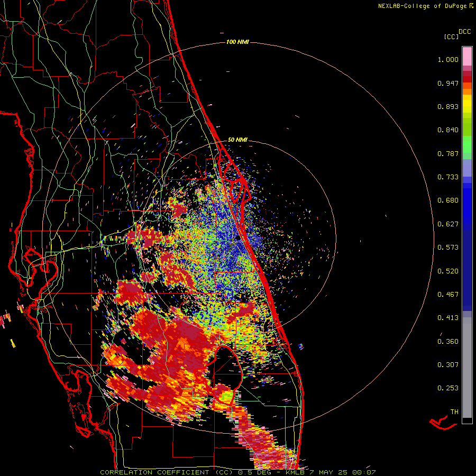The width and height of the screenshot is (476, 476).
Task: Click the Correlation Coefficient caption at bottom
Action: (238, 472)
